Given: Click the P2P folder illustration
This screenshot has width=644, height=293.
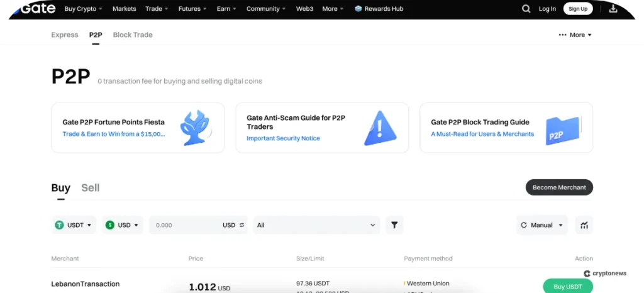Looking at the screenshot, I should tap(563, 131).
